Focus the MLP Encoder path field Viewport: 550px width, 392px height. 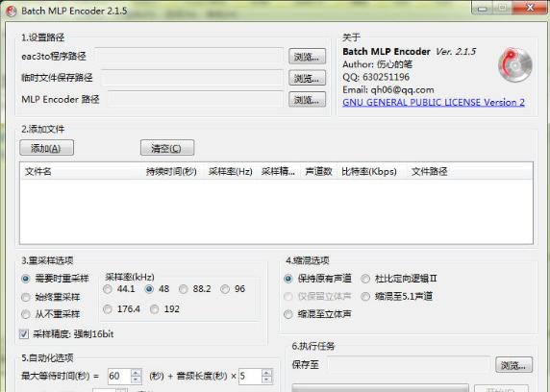195,99
